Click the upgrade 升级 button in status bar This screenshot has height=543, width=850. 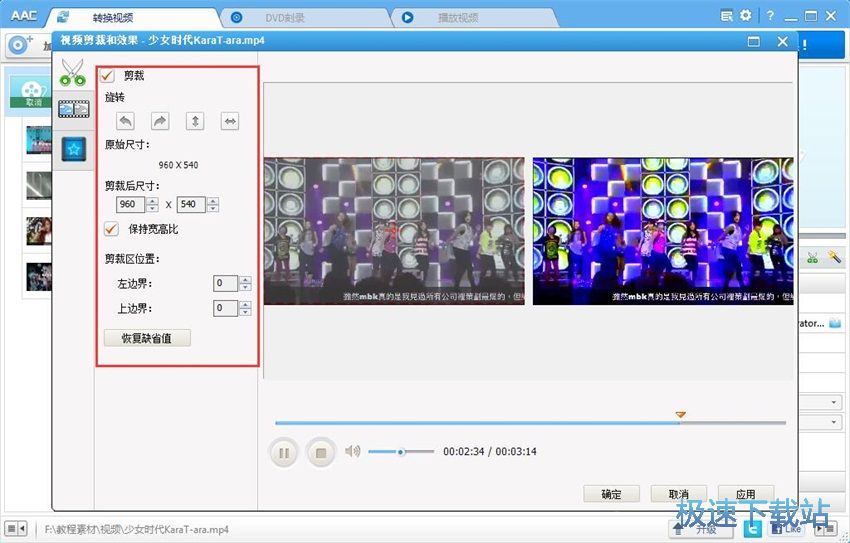pos(700,528)
